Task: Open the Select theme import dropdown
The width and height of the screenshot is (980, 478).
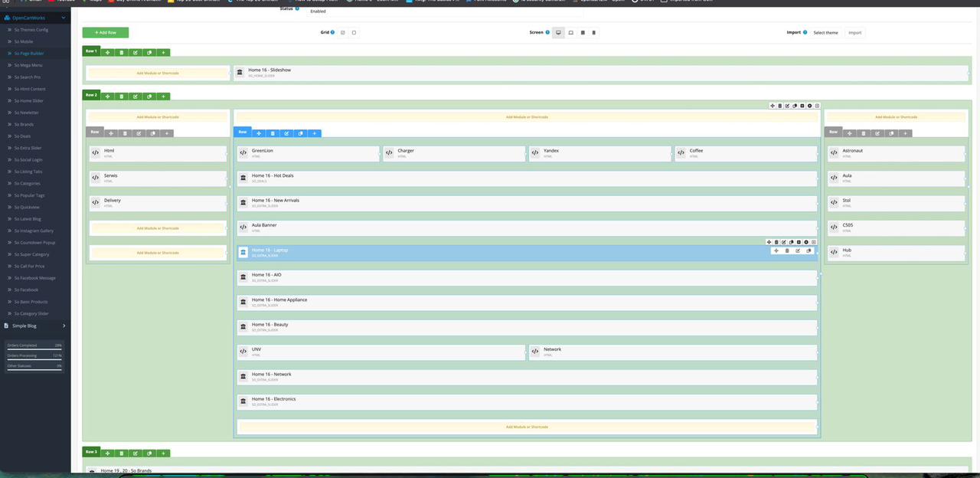Action: (x=825, y=33)
